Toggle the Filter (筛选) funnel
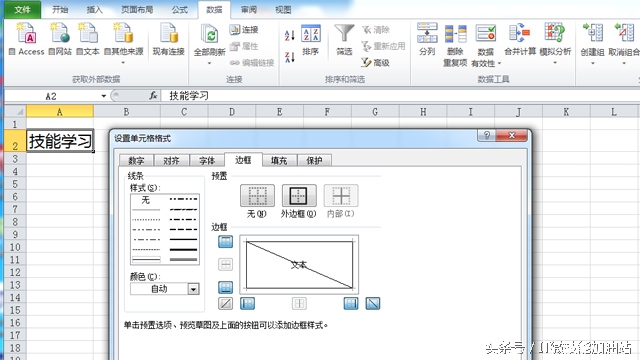 (x=344, y=40)
